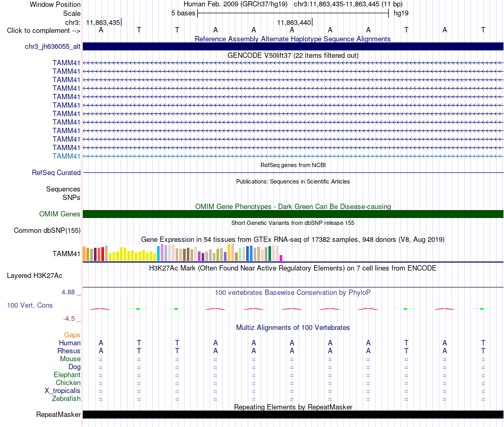
Task: Click the magenta last bar in GTEx chart
Action: point(281,258)
